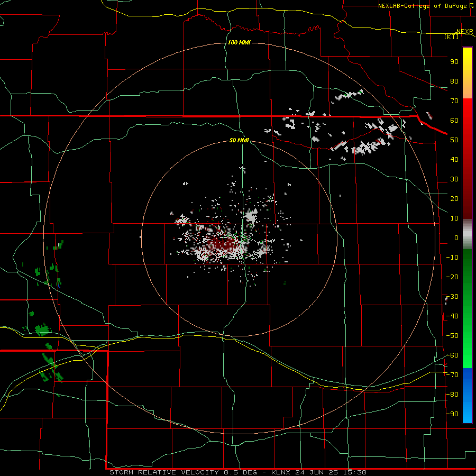Click the -60 value on velocity scale

pyautogui.click(x=452, y=355)
